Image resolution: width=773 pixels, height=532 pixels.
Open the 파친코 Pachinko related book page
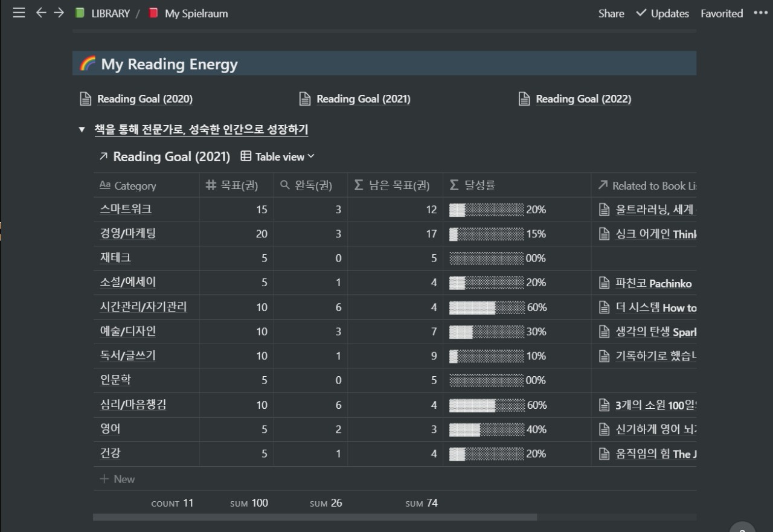tap(653, 283)
